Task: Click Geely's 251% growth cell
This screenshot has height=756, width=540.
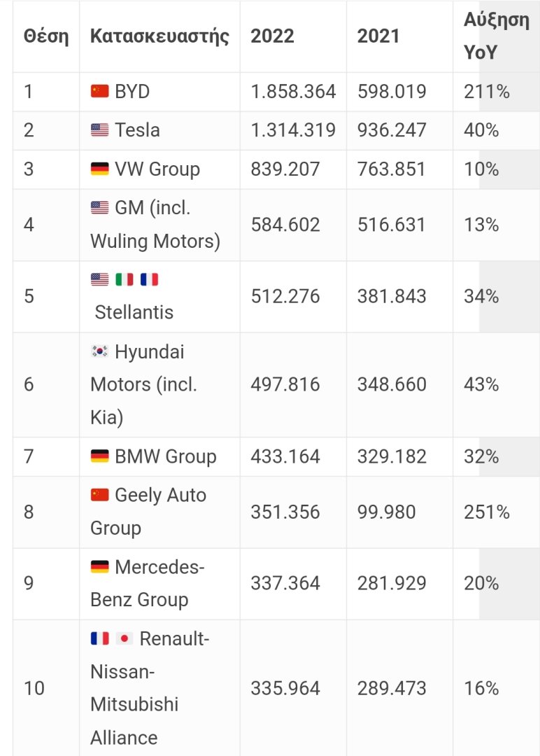Action: 487,512
